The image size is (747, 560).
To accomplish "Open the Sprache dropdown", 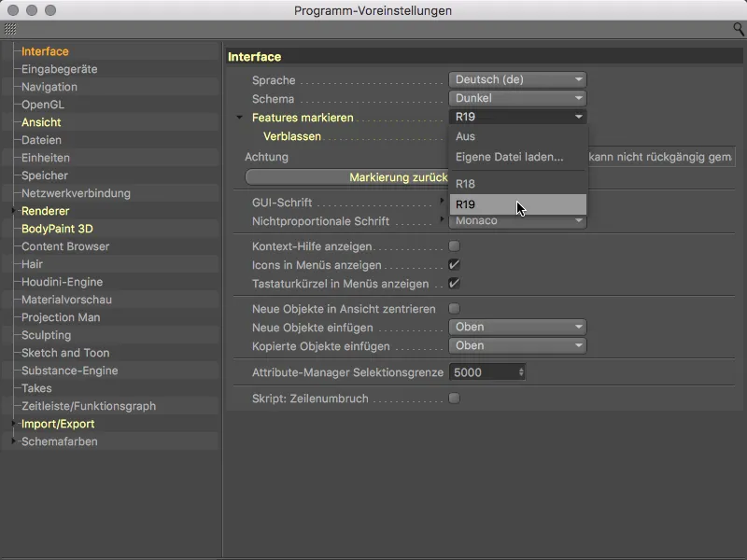I will tap(517, 79).
